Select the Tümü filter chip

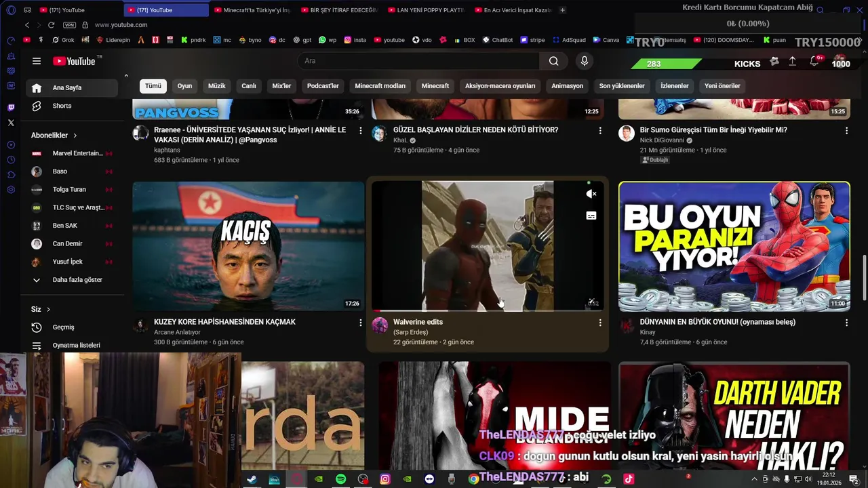pos(153,86)
